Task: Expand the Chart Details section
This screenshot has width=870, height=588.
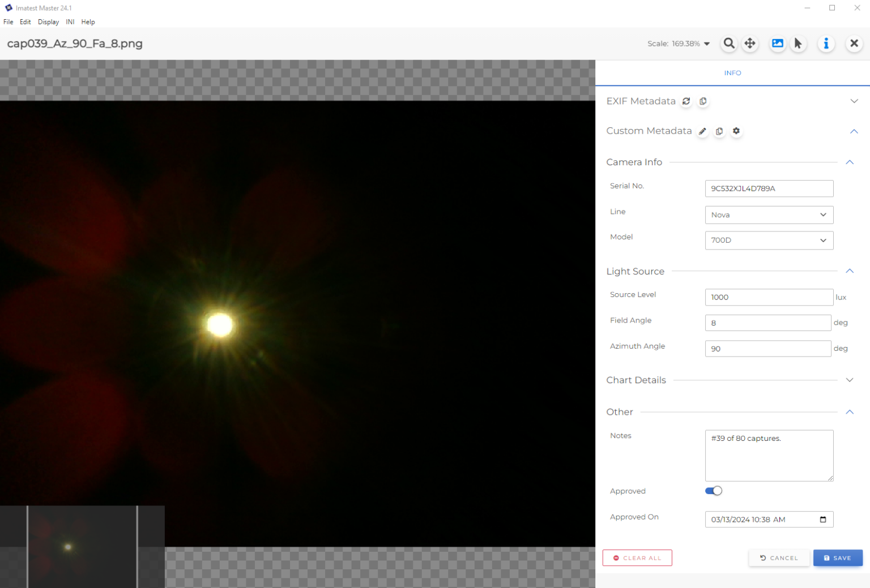Action: click(x=849, y=380)
